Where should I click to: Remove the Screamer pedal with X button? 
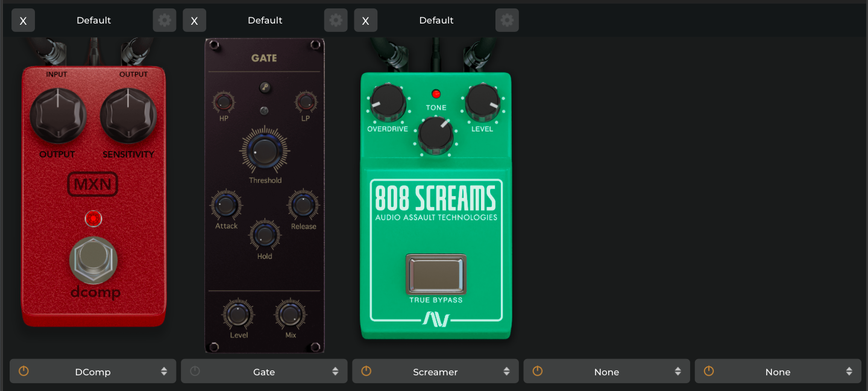tap(365, 21)
